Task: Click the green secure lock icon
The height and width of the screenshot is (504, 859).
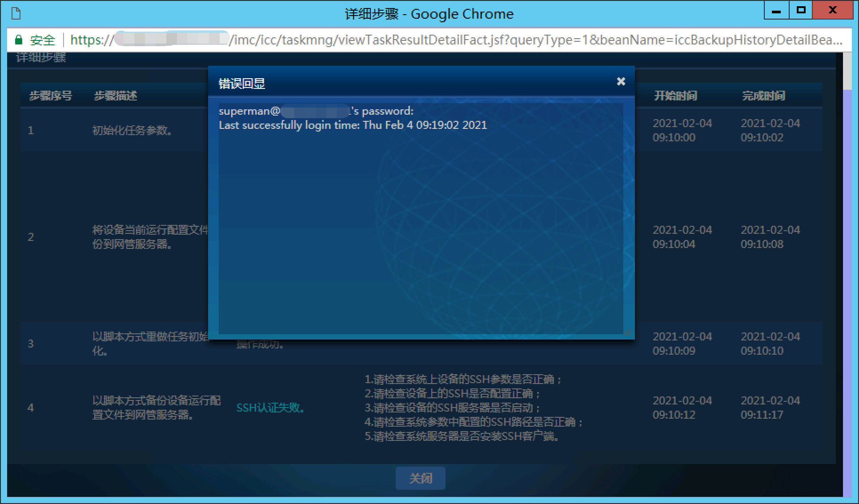Action: point(18,40)
